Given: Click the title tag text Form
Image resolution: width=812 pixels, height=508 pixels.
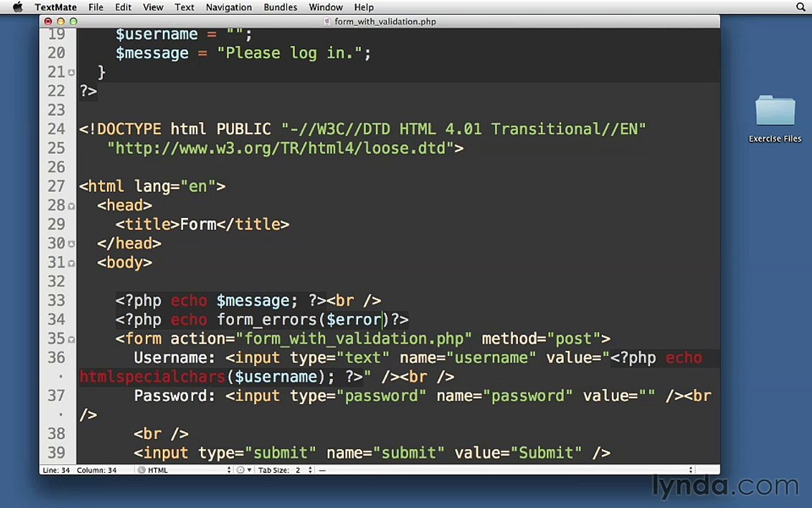Looking at the screenshot, I should [x=198, y=224].
